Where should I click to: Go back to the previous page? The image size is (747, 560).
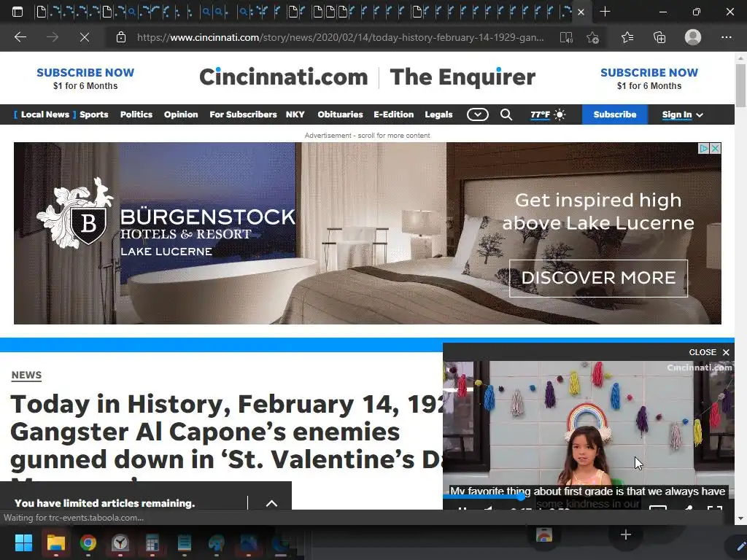(20, 37)
